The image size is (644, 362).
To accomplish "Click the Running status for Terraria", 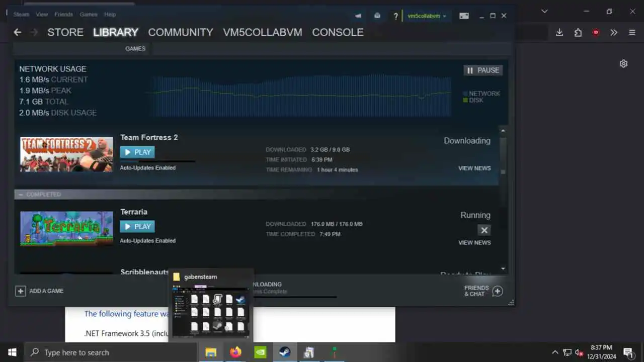I will (475, 215).
